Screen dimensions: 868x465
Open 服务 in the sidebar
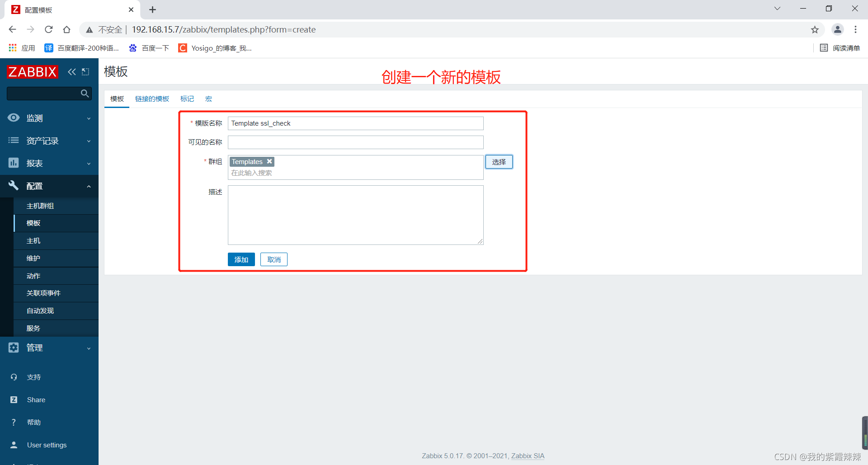pyautogui.click(x=56, y=328)
